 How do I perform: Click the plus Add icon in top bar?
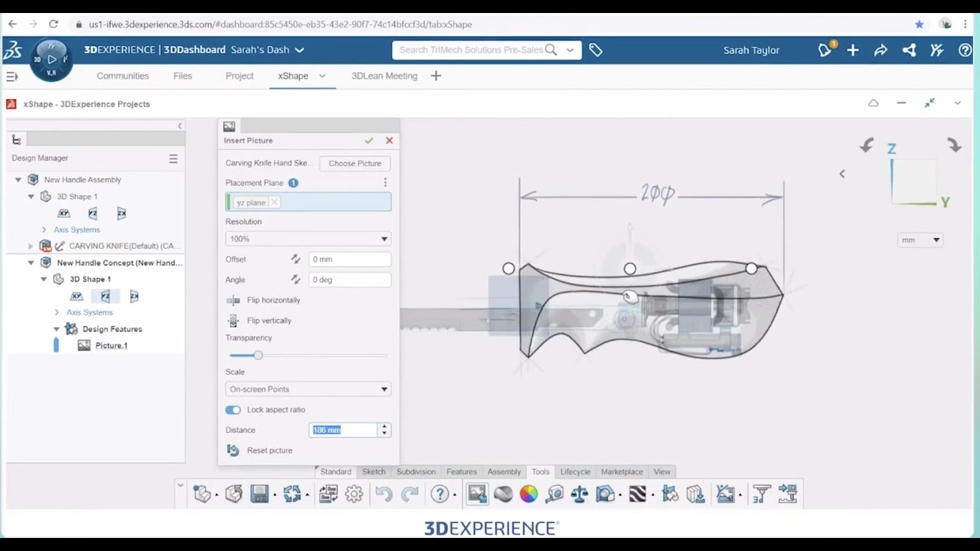tap(853, 50)
